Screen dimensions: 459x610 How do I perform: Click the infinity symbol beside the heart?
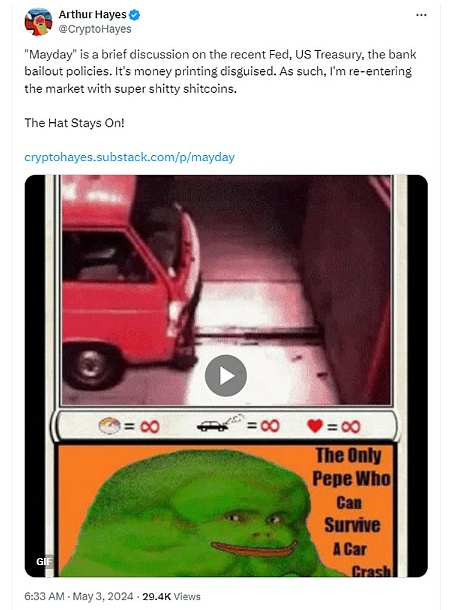(350, 427)
